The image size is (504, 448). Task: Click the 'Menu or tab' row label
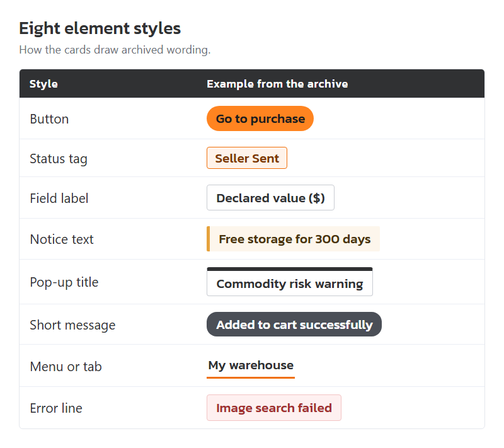point(66,367)
